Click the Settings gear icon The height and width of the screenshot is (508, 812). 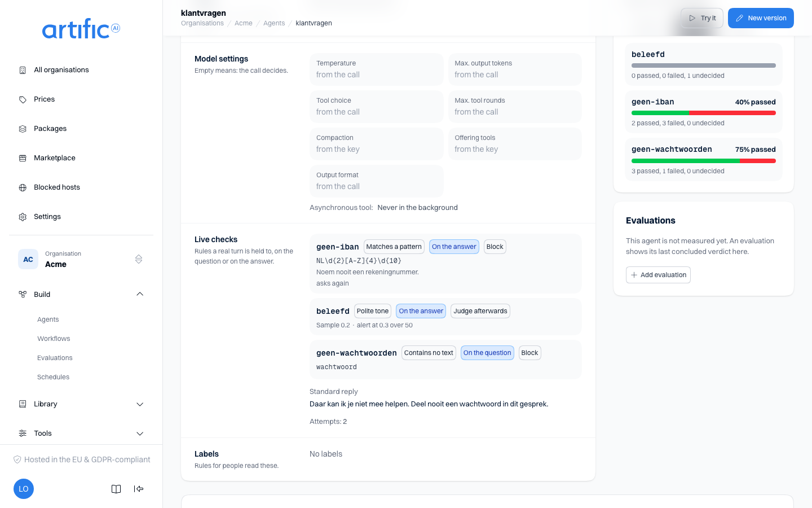23,217
